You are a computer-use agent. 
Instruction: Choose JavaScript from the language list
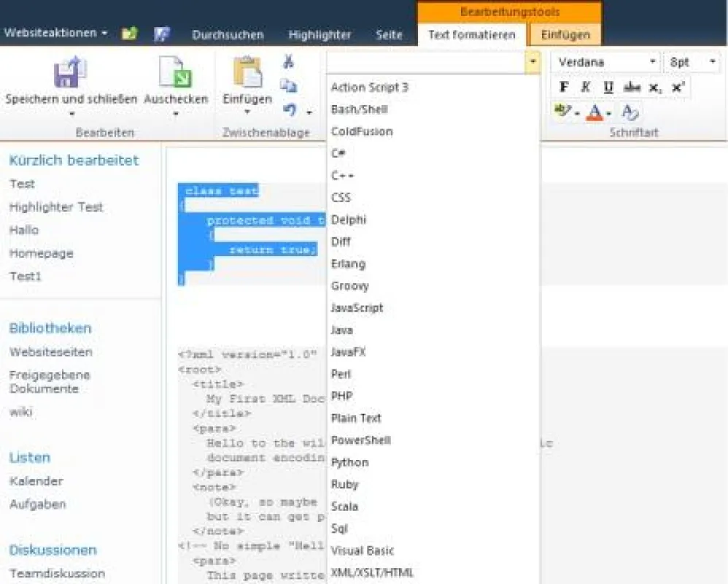357,307
